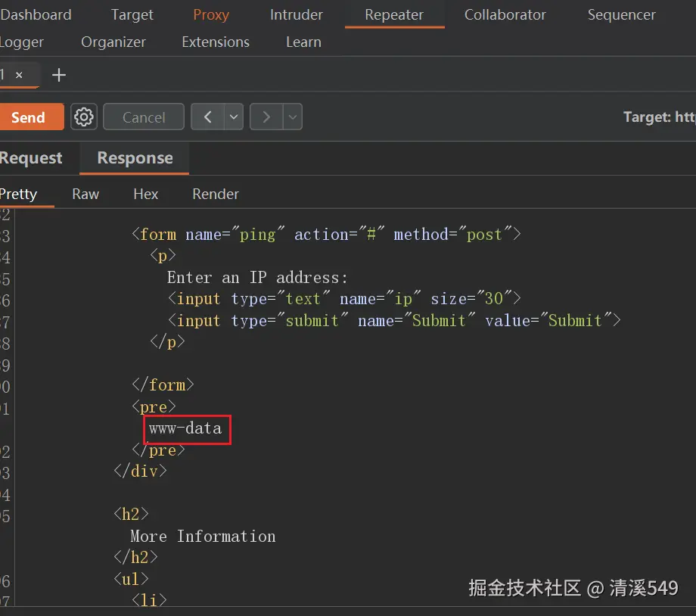Image resolution: width=696 pixels, height=616 pixels.
Task: Switch to Render response view
Action: [216, 194]
